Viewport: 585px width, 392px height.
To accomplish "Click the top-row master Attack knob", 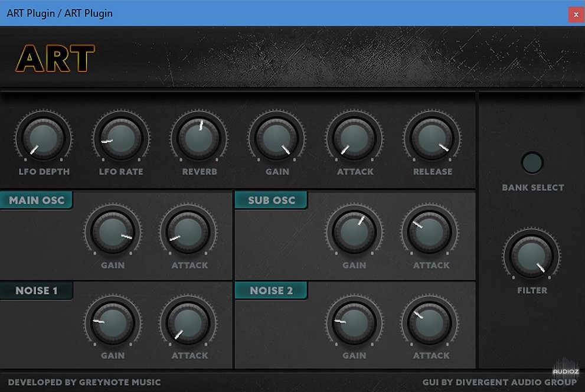I will coord(354,139).
